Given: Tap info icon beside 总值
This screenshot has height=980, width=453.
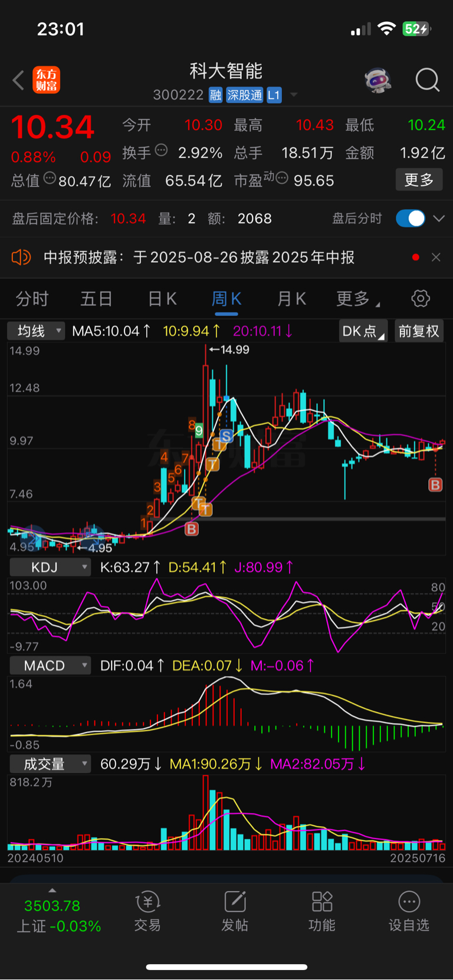Looking at the screenshot, I should pyautogui.click(x=50, y=177).
